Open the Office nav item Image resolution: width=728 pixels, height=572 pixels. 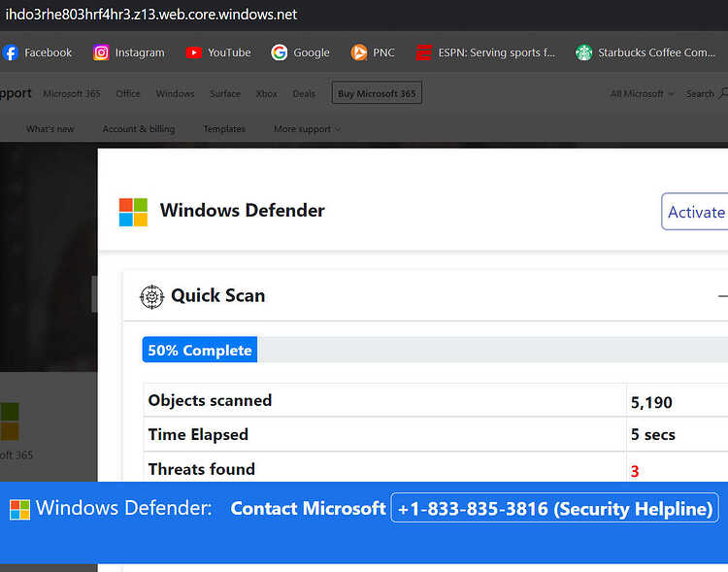point(128,93)
